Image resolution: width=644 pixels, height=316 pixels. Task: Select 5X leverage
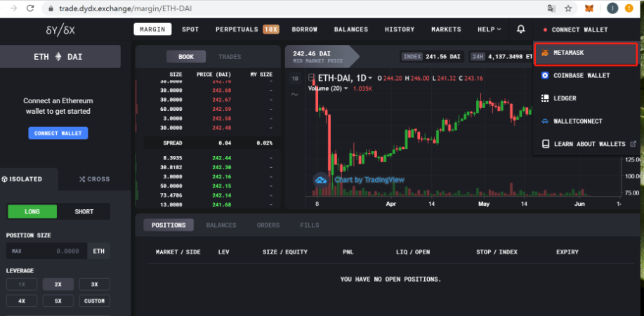(x=58, y=301)
